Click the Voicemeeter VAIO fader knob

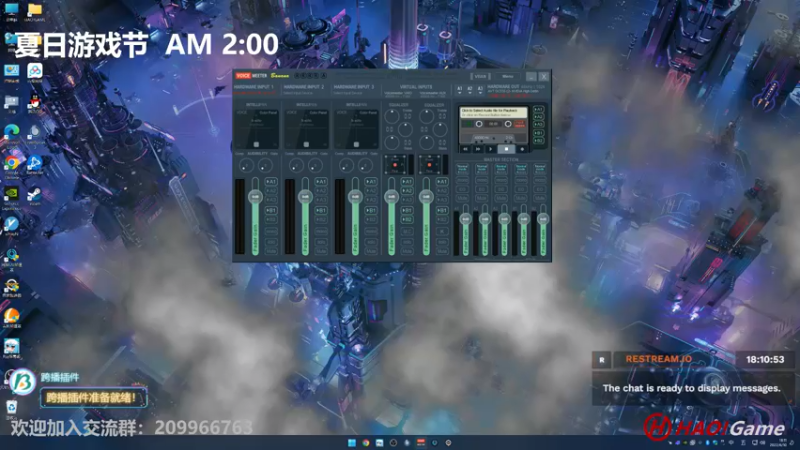click(391, 196)
